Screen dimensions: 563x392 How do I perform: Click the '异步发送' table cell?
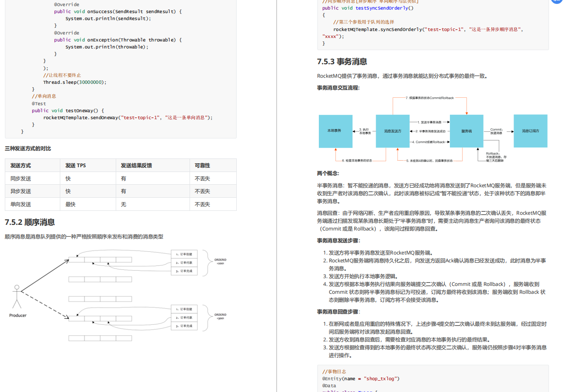coord(32,191)
